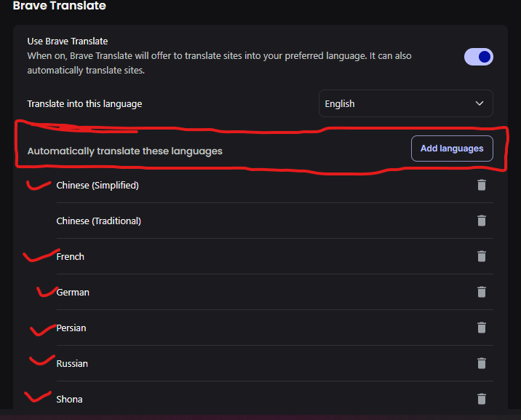Select the Chinese (Traditional) language row text
The image size is (521, 420).
99,221
